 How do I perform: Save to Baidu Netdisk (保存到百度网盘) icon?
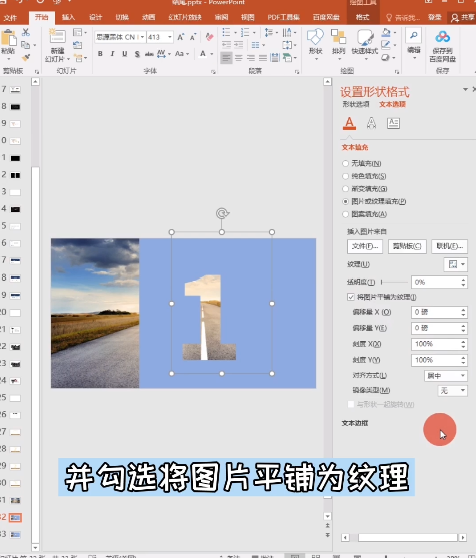click(443, 46)
